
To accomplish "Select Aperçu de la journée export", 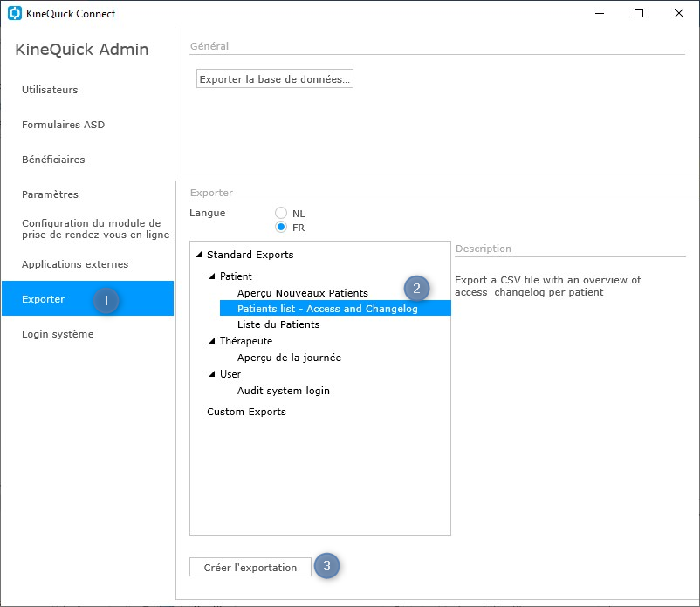I will click(x=289, y=358).
